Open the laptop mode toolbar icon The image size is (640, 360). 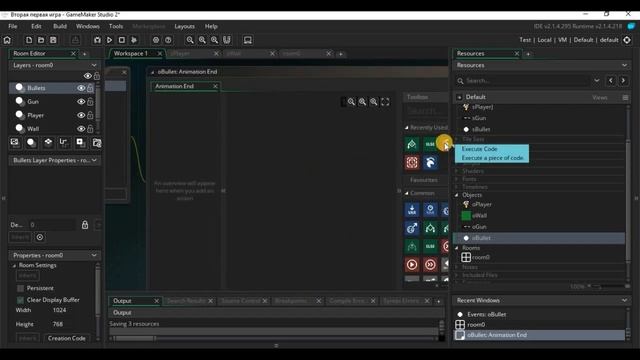pos(247,40)
